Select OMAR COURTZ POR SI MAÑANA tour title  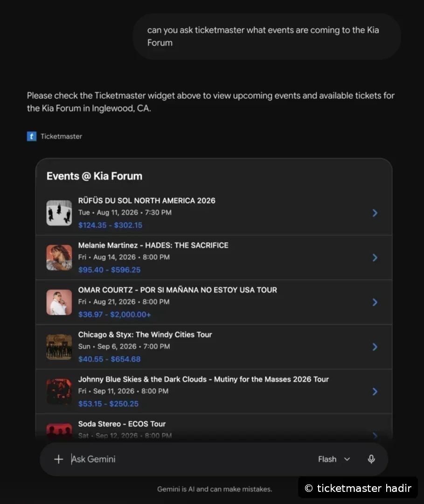pyautogui.click(x=178, y=290)
